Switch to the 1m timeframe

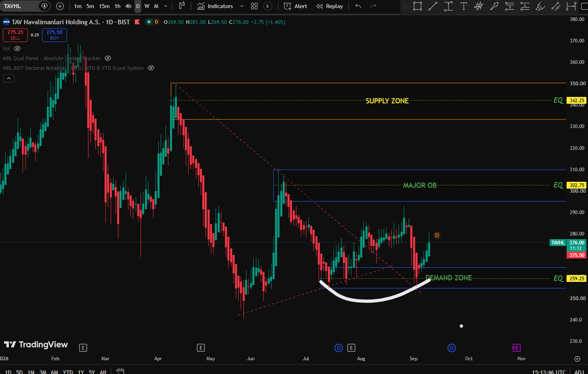click(78, 6)
